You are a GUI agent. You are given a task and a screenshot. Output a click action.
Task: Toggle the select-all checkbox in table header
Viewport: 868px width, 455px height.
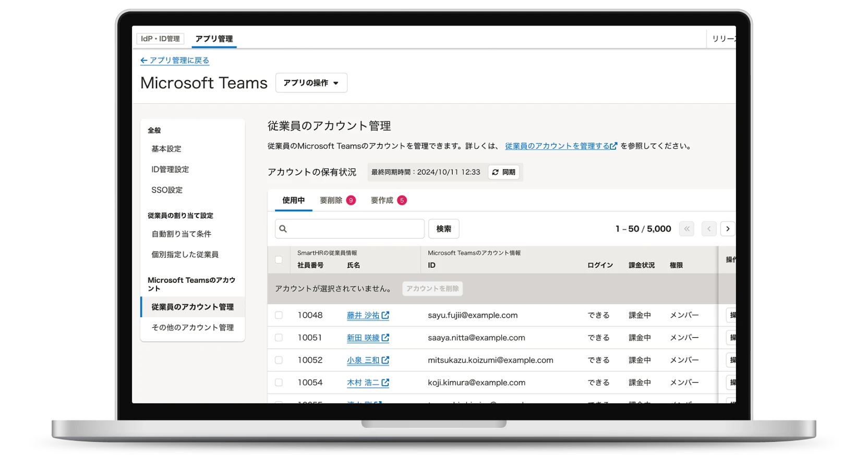pos(279,260)
